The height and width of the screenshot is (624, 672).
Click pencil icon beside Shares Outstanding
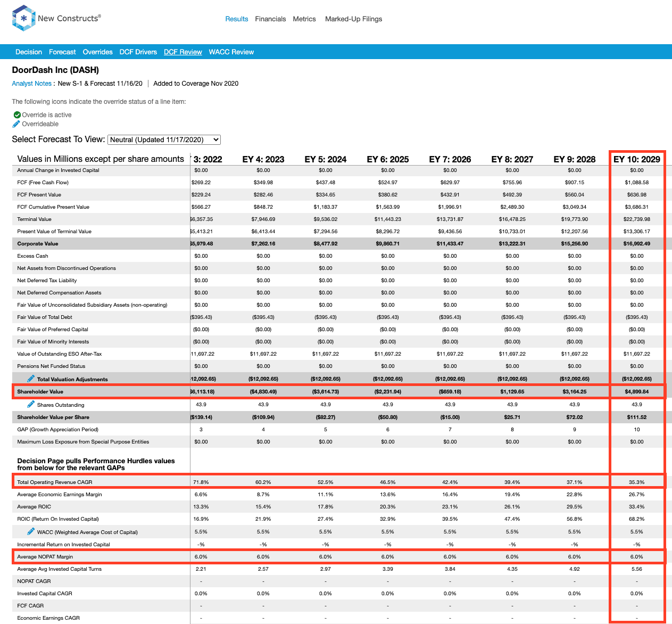[31, 404]
